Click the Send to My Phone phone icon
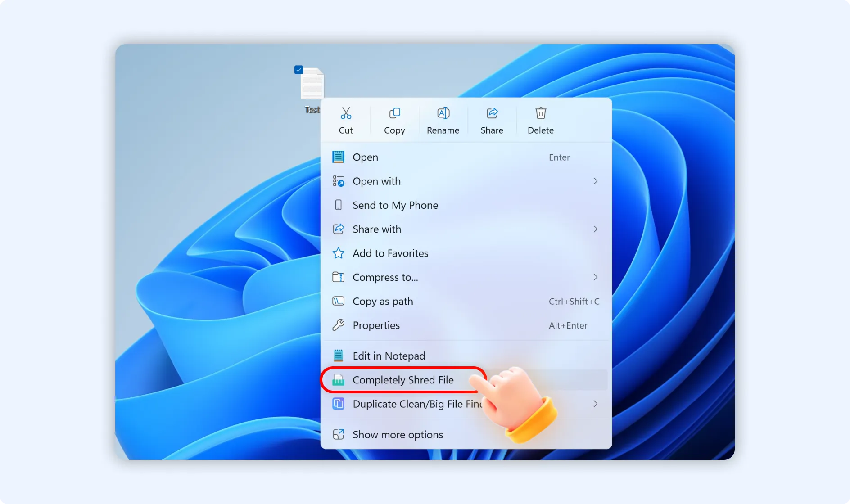Screen dimensions: 850x504 click(338, 205)
